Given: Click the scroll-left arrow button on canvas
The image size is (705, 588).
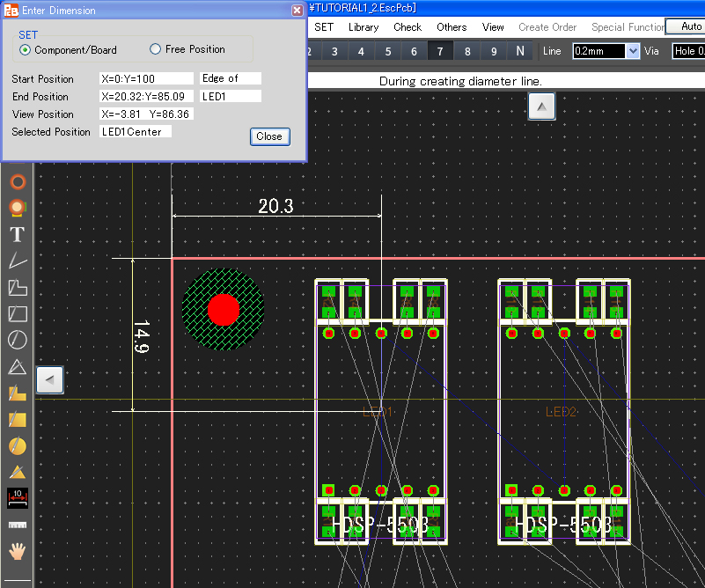Looking at the screenshot, I should click(49, 380).
